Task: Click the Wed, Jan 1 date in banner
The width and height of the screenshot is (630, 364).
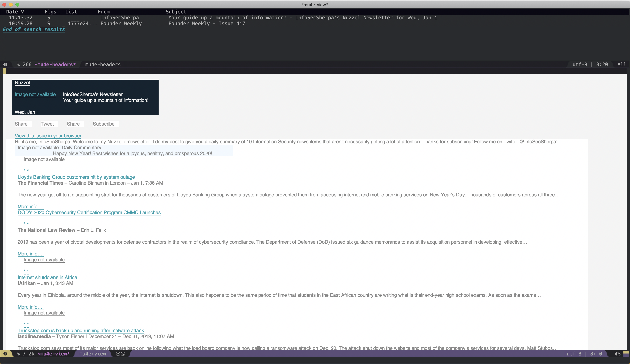Action: (27, 112)
